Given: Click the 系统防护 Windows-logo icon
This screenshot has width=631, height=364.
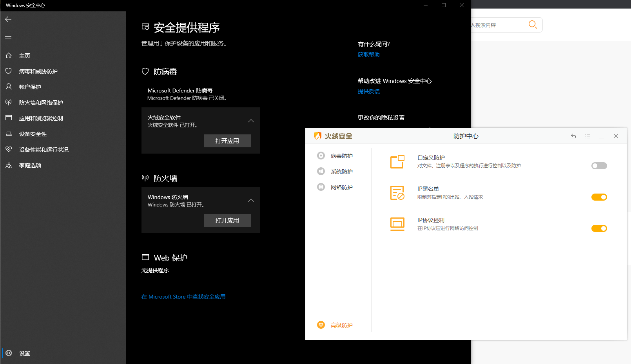Looking at the screenshot, I should pos(321,172).
